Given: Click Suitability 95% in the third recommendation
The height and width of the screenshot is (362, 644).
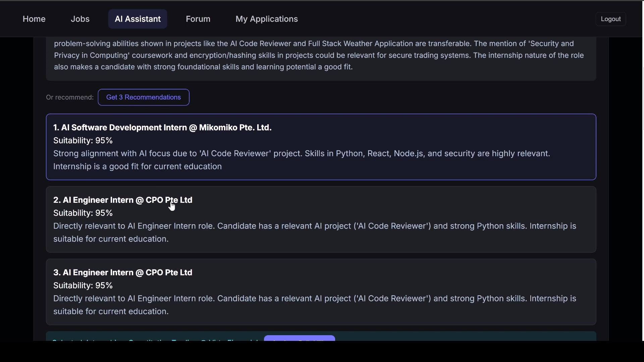Looking at the screenshot, I should point(83,286).
